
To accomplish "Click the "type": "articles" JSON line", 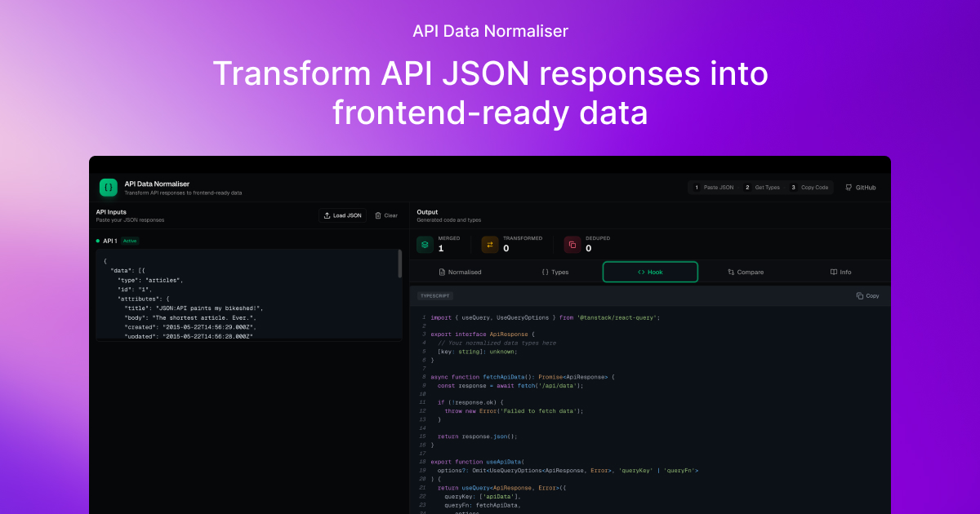I will tap(150, 280).
